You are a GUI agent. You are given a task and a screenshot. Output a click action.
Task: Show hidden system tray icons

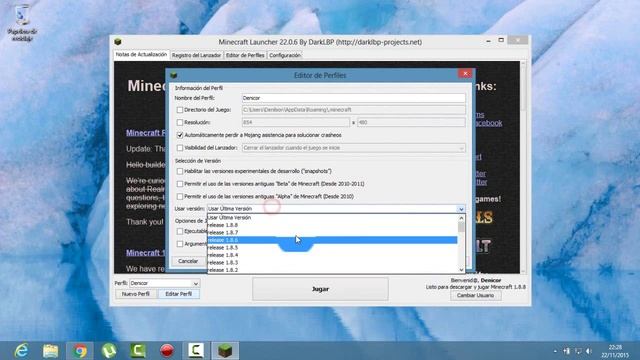tap(555, 351)
